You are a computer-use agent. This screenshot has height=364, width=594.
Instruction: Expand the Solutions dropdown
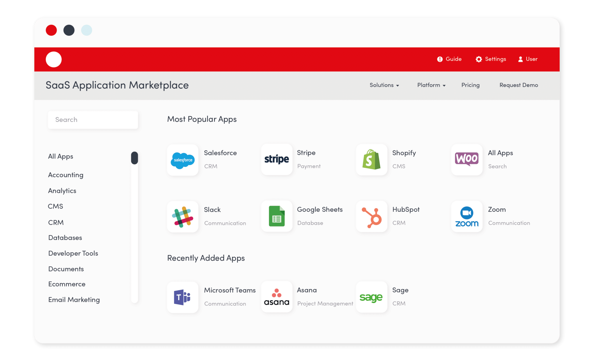(384, 85)
